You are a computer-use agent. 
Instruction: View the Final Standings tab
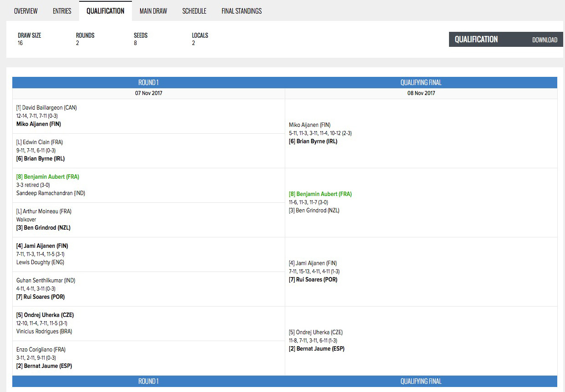[242, 11]
